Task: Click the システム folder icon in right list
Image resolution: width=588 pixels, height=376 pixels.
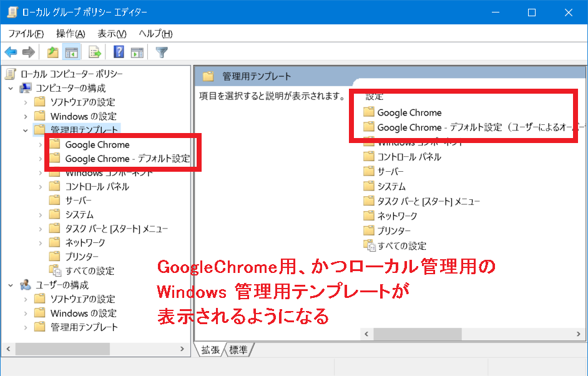Action: (x=369, y=186)
